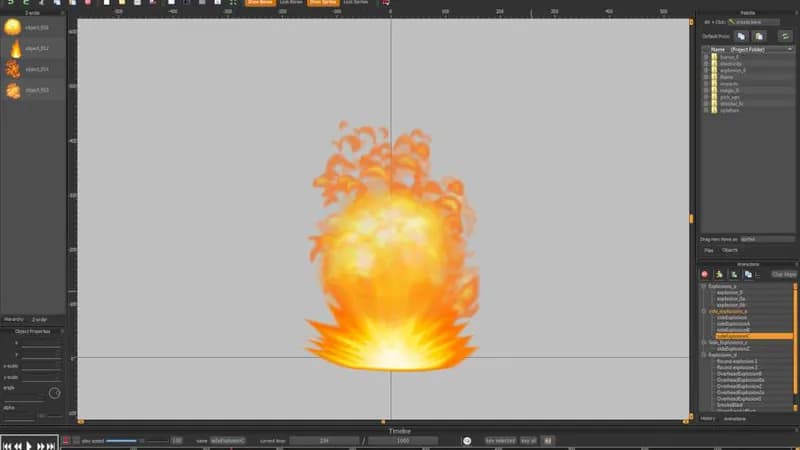
Task: Toggle the Lock Bones option
Action: coord(291,3)
